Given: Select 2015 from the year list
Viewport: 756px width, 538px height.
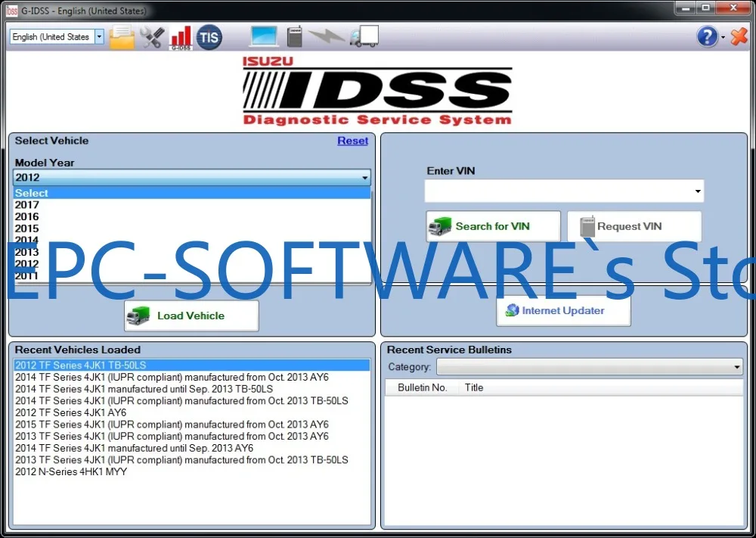Looking at the screenshot, I should coord(26,229).
